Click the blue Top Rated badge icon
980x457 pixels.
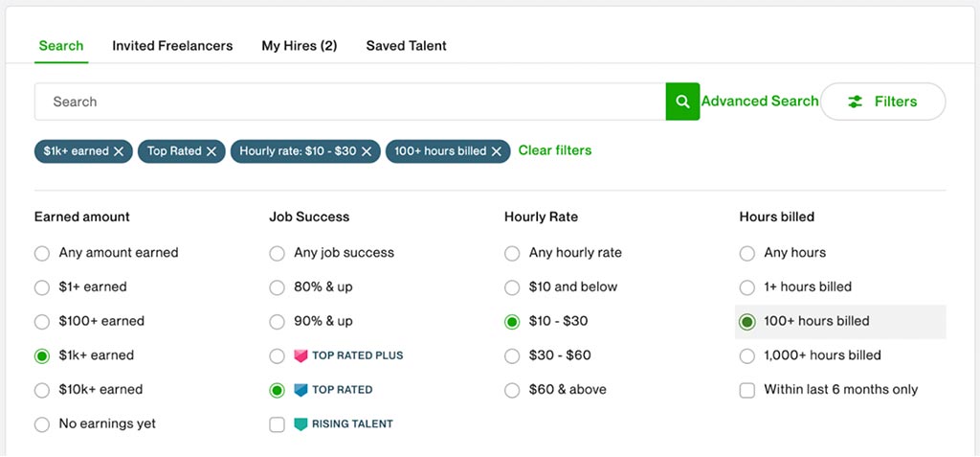coord(301,390)
